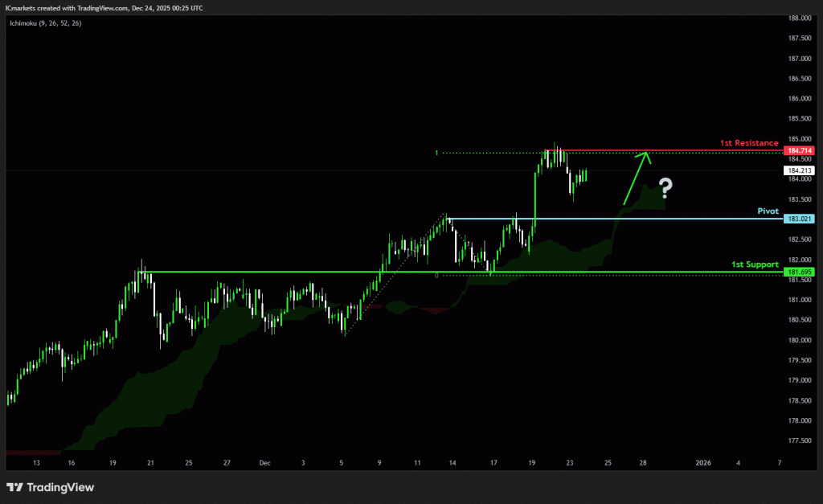The image size is (823, 504).
Task: Click the Fibonacci level 1 marker
Action: pos(436,153)
